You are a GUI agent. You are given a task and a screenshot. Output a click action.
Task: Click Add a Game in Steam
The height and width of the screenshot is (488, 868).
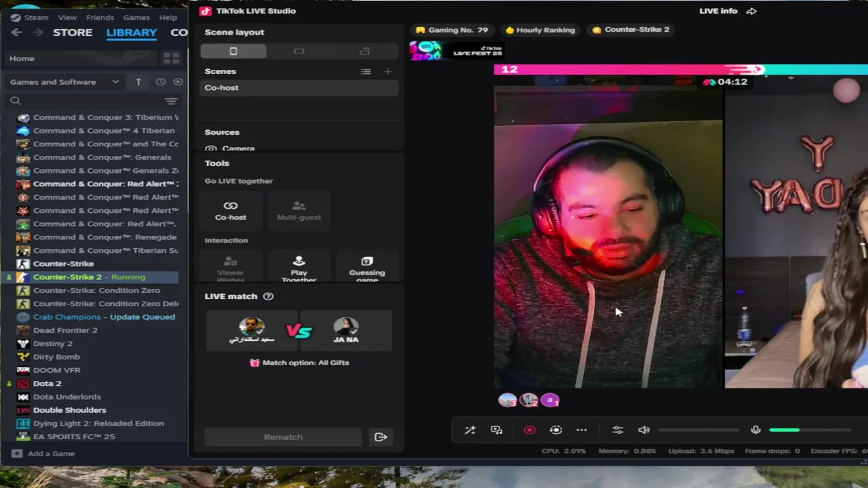coord(43,453)
